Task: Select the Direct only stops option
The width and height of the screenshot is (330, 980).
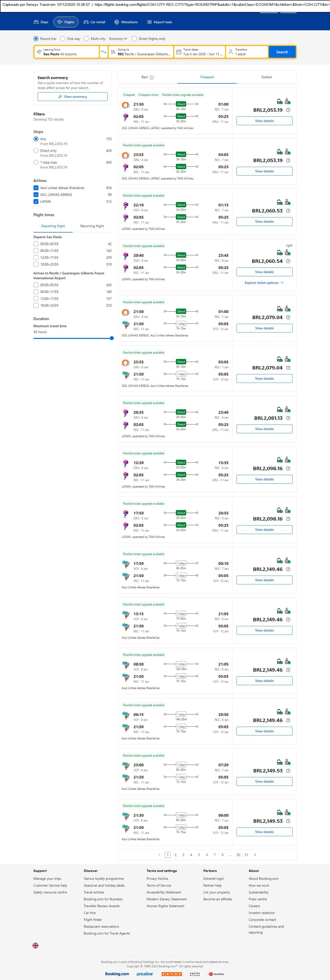Action: tap(36, 151)
